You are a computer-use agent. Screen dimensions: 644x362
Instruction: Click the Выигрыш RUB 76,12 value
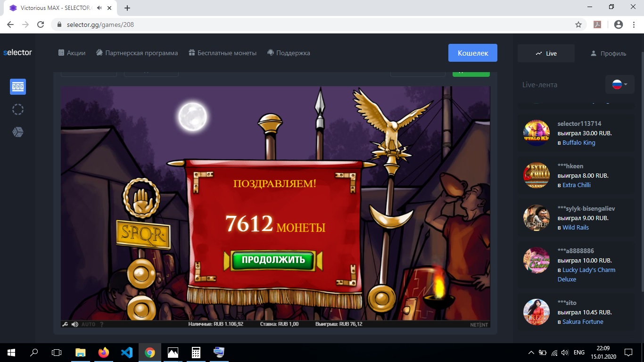[339, 324]
